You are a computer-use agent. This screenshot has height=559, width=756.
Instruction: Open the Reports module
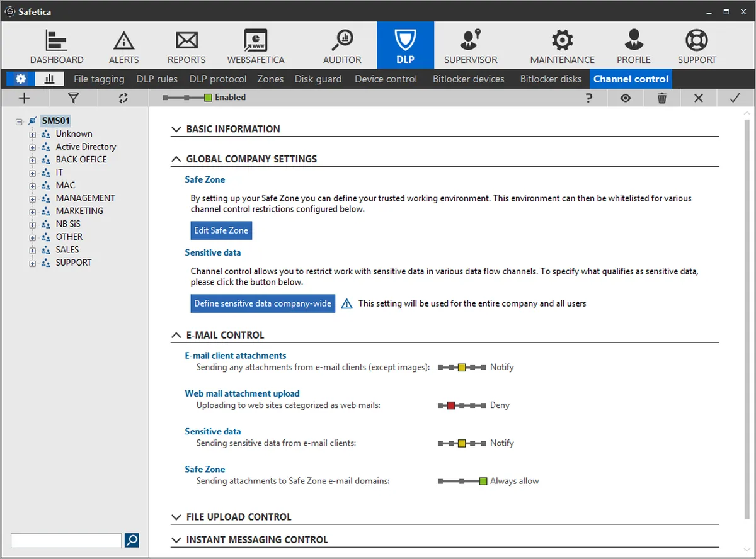[x=186, y=47]
